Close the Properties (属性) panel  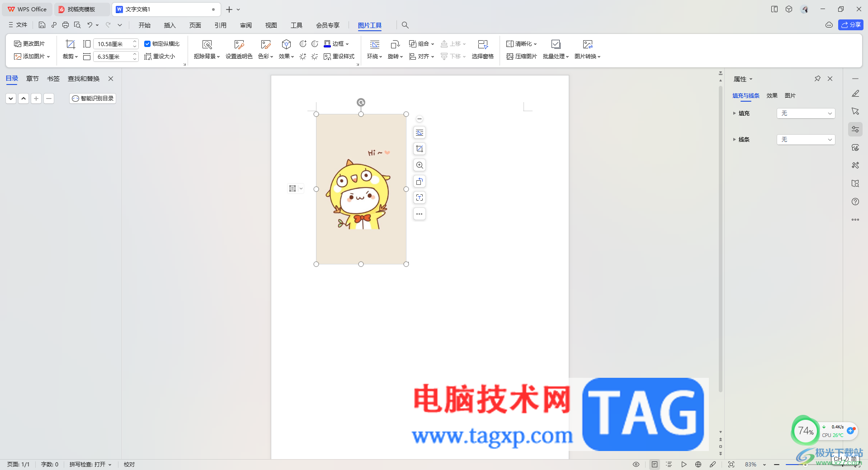(x=830, y=79)
